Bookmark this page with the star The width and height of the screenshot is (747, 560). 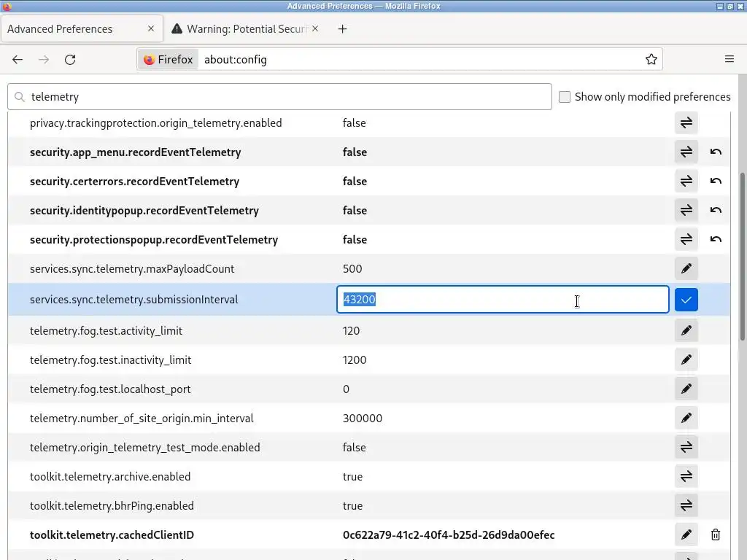click(x=651, y=59)
